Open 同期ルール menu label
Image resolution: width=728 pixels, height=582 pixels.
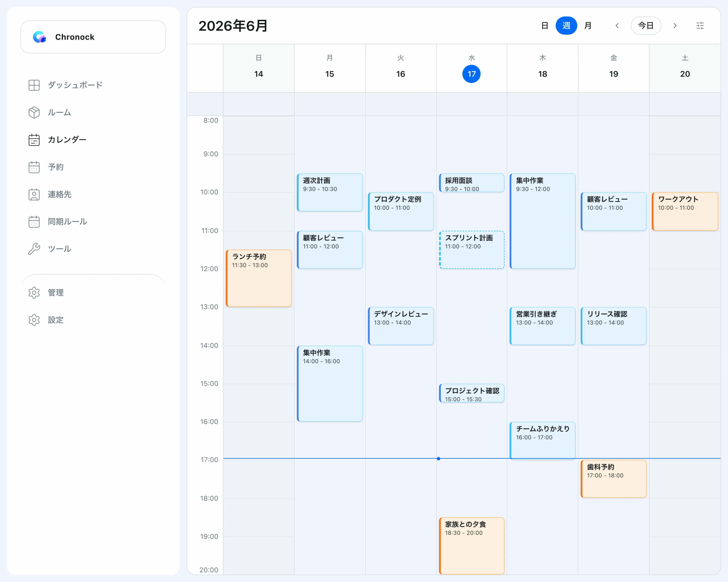67,222
